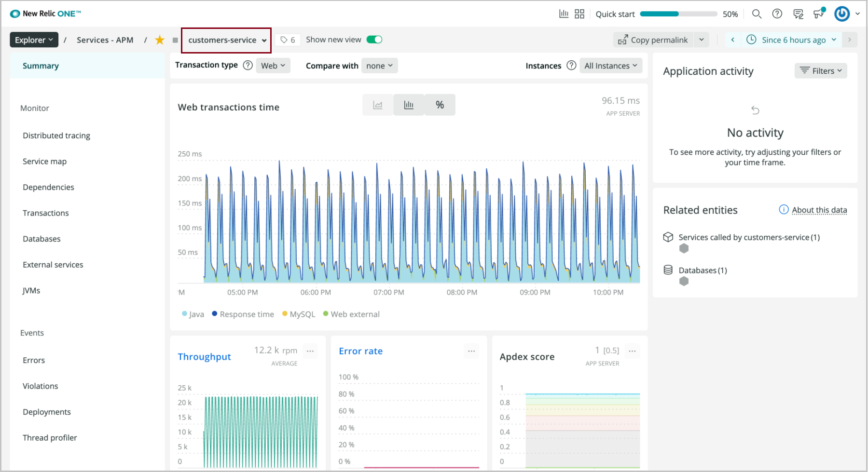The height and width of the screenshot is (472, 868).
Task: Click the tags icon showing 6
Action: pyautogui.click(x=288, y=40)
